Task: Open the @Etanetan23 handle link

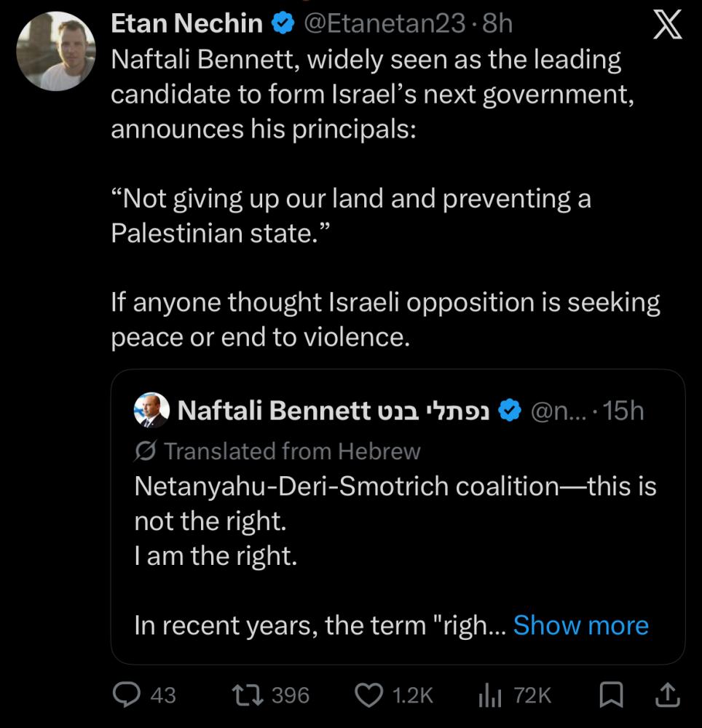Action: point(384,24)
